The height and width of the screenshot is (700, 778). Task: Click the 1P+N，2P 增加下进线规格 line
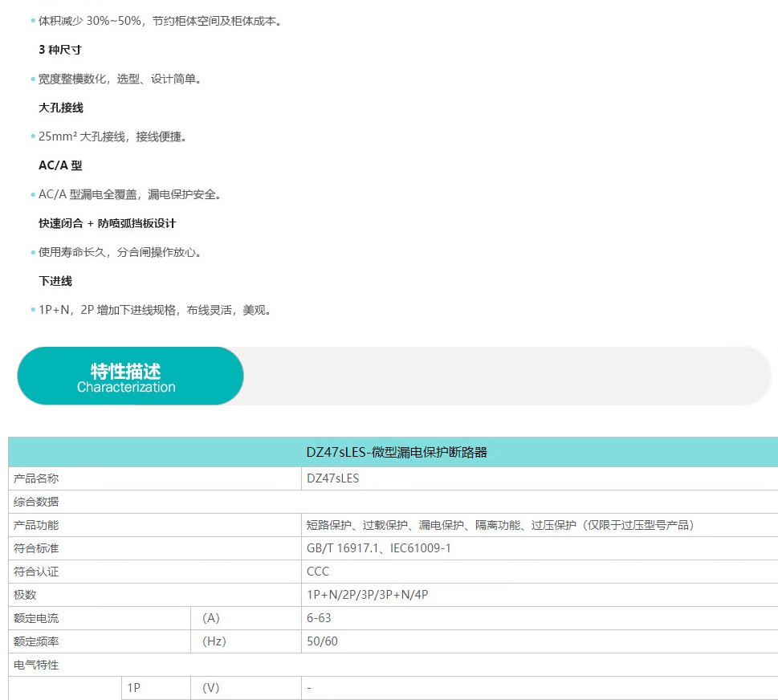tap(156, 310)
